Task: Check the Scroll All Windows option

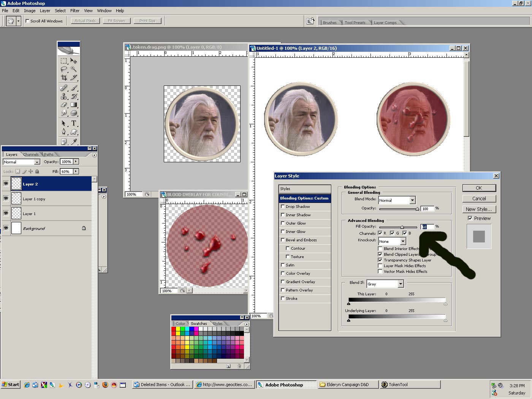Action: coord(27,21)
